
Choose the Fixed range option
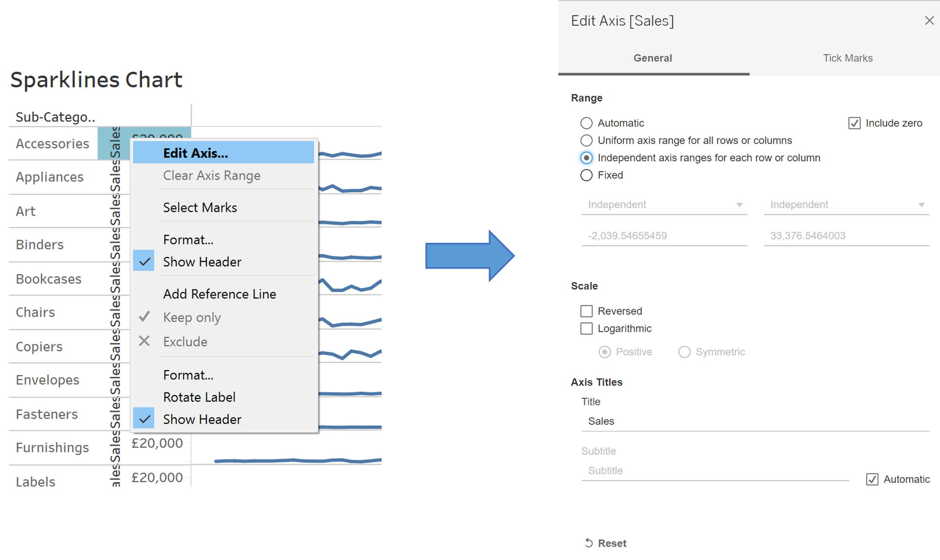point(587,175)
